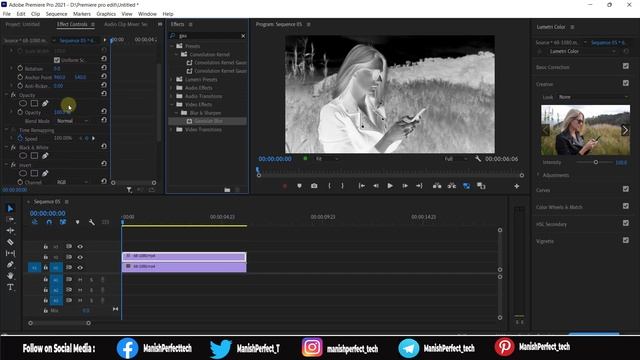The height and width of the screenshot is (360, 640).
Task: Step back one frame
Action: tap(376, 186)
